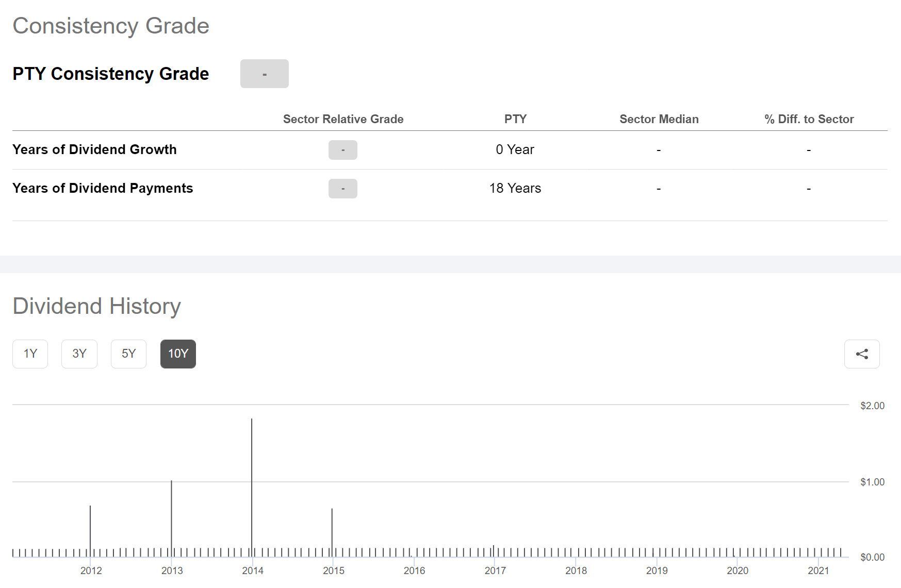Click the '18 Years' value

515,188
